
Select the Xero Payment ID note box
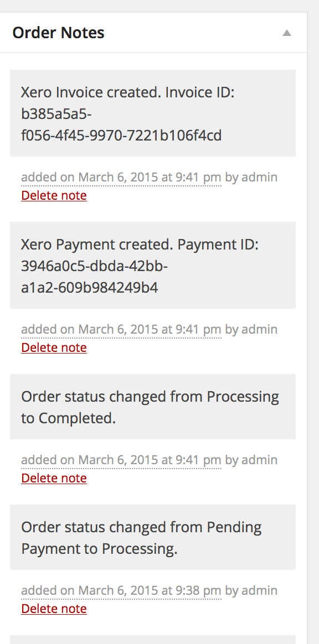[153, 266]
